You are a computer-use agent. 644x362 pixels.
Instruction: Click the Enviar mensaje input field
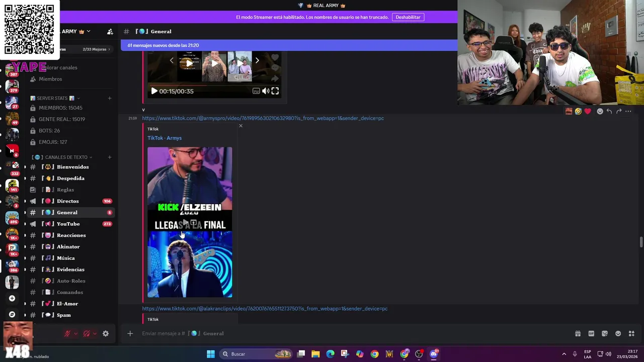(352, 333)
